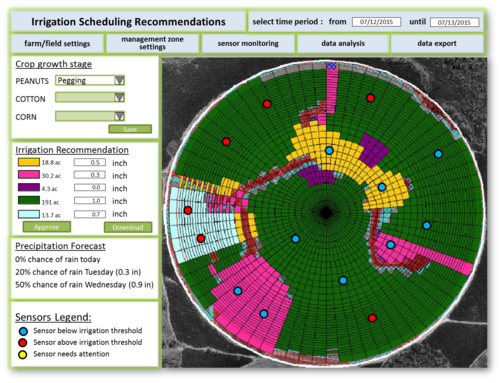Click '0% chance of rain today' text
Viewport: 500px width, 383px height.
[x=58, y=259]
